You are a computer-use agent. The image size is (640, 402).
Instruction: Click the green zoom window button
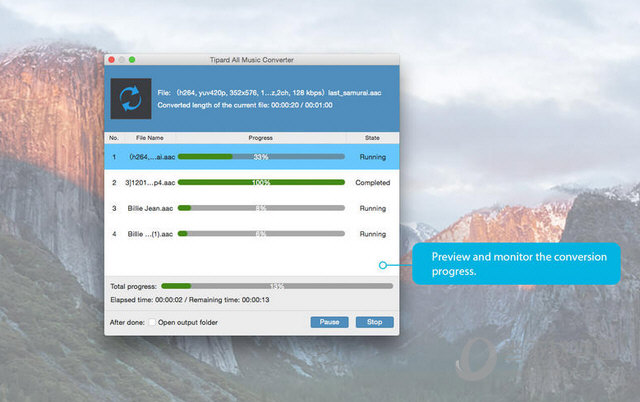[132, 60]
